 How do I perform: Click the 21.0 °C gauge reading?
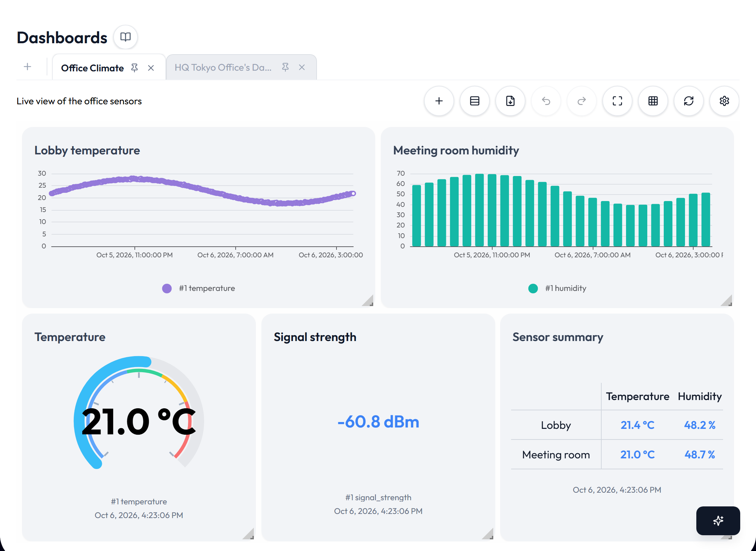139,421
